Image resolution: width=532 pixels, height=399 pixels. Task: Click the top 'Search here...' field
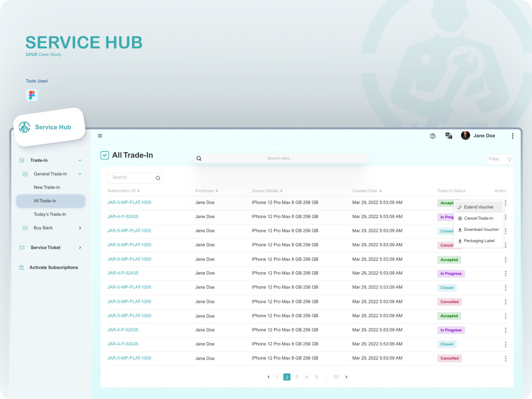280,159
